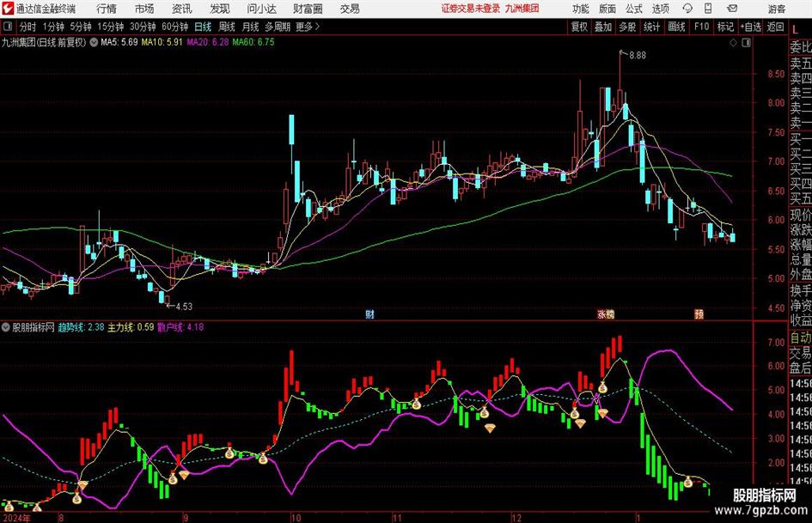Open the 发现 menu
812x523 pixels.
point(220,9)
